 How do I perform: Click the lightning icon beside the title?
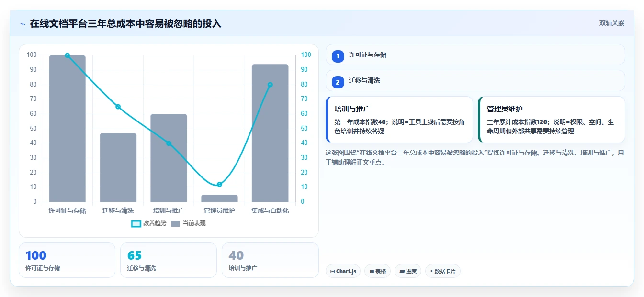(23, 24)
